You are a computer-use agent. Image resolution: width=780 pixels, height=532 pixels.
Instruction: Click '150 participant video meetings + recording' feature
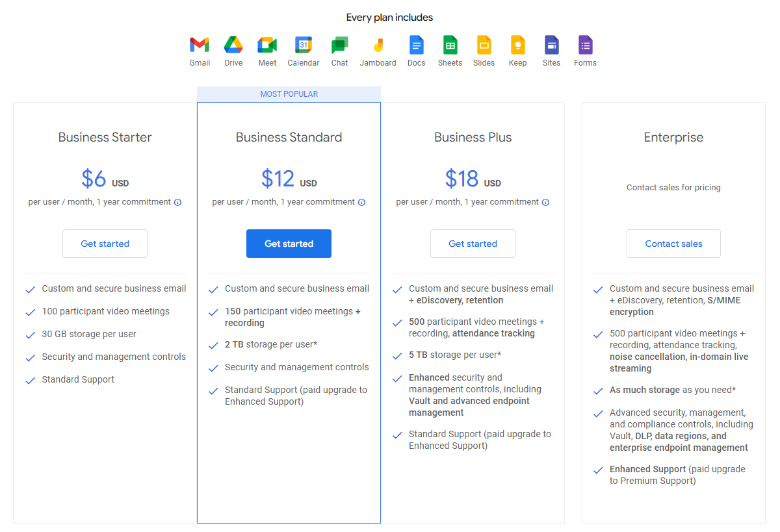tap(292, 317)
